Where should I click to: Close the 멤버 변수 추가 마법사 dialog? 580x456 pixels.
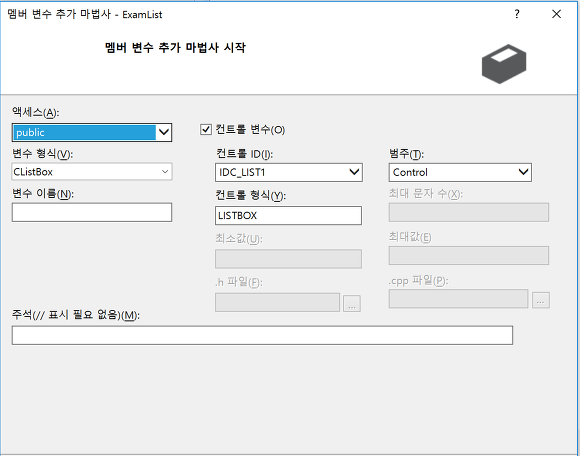pyautogui.click(x=556, y=14)
